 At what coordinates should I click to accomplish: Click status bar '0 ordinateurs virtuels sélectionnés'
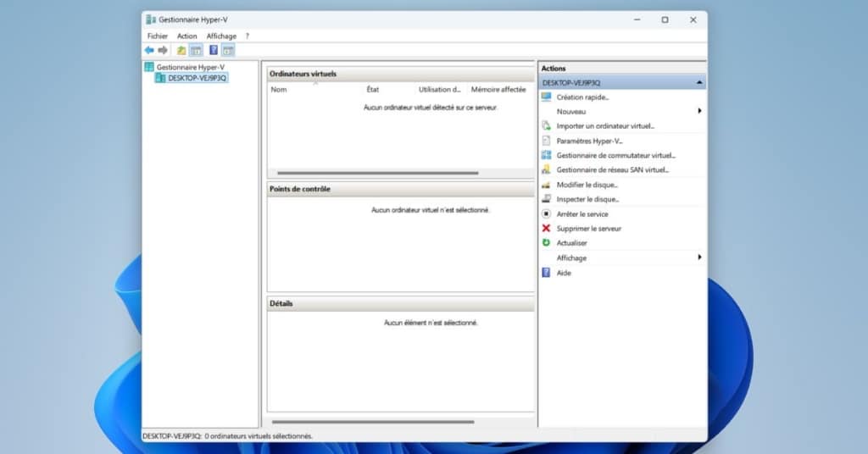[259, 435]
